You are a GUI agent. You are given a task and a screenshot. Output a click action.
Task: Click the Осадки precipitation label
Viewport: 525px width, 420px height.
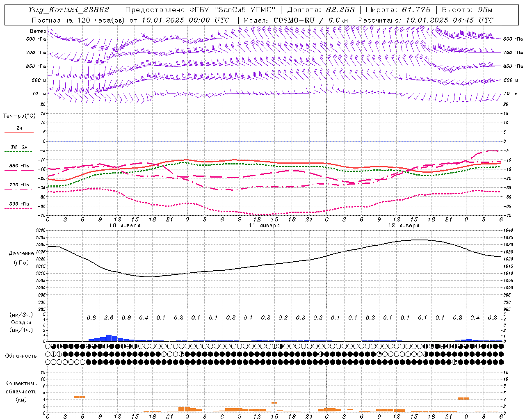point(21,322)
